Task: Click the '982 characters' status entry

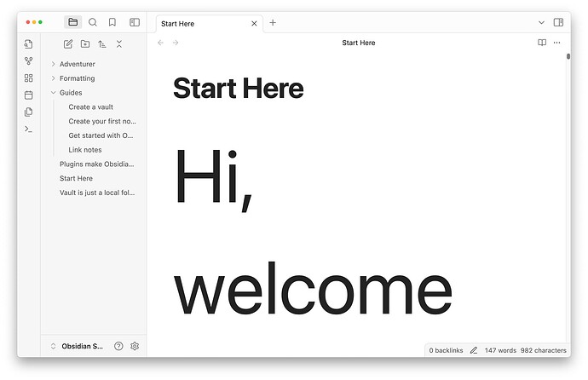Action: click(544, 350)
